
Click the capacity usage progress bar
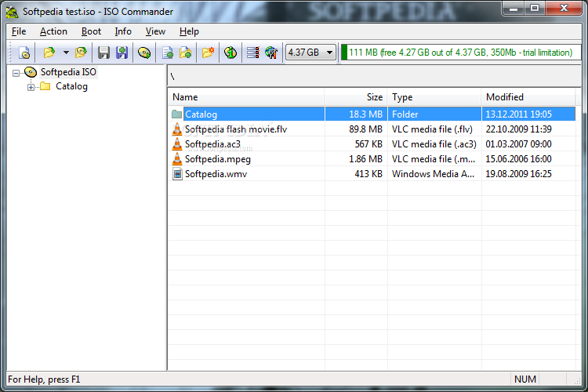(461, 53)
